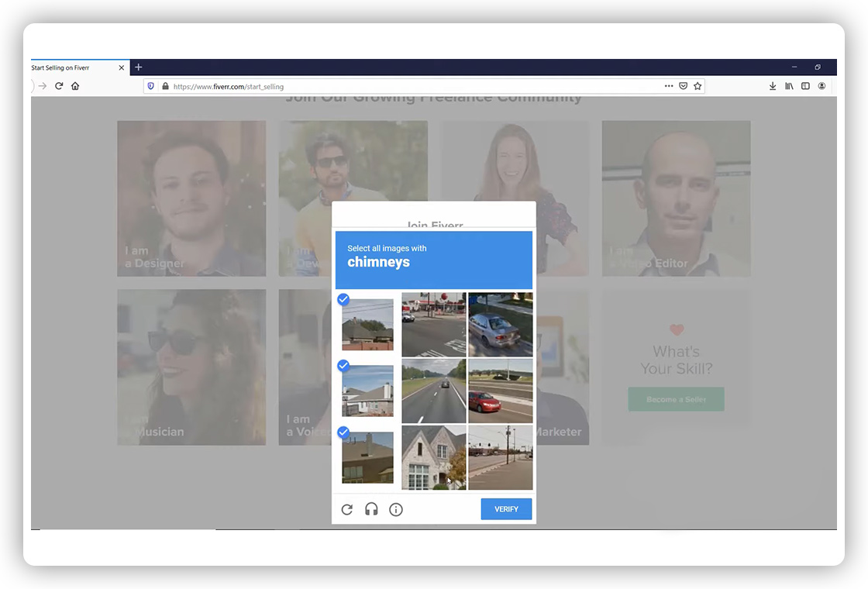This screenshot has width=868, height=589.
Task: Switch to audio challenge headphones icon
Action: click(371, 509)
